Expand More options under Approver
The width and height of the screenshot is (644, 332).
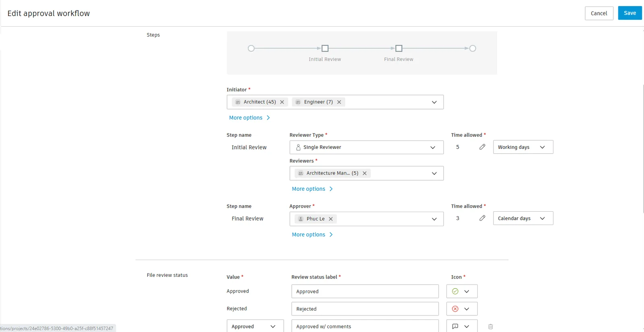(x=312, y=235)
